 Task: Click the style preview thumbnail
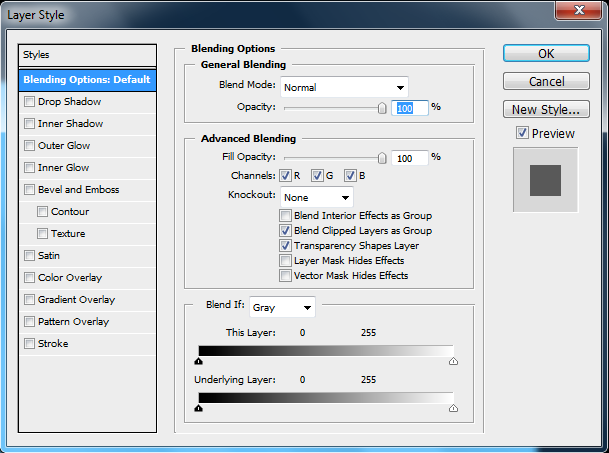pyautogui.click(x=545, y=179)
